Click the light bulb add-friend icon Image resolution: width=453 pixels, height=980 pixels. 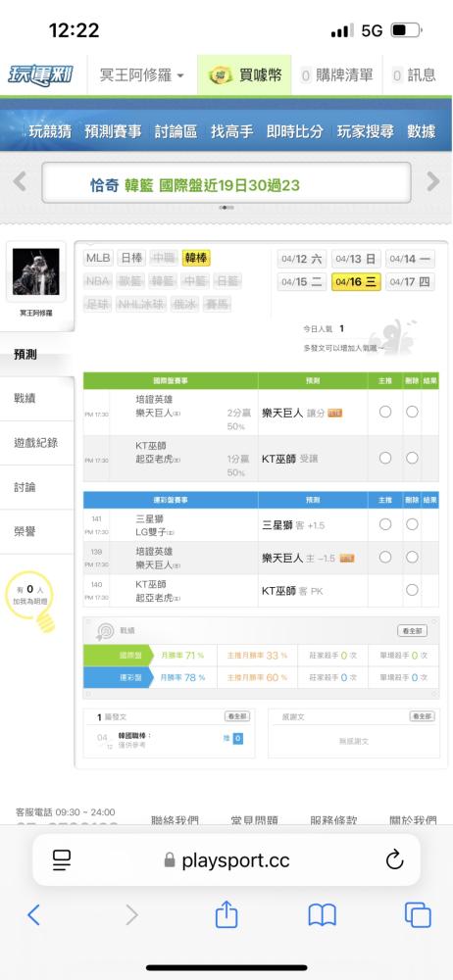[32, 602]
